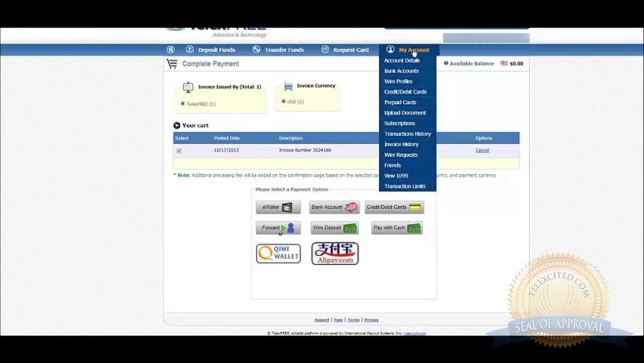
Task: Click the shopping cart icon beside Complete Payment
Action: (172, 64)
